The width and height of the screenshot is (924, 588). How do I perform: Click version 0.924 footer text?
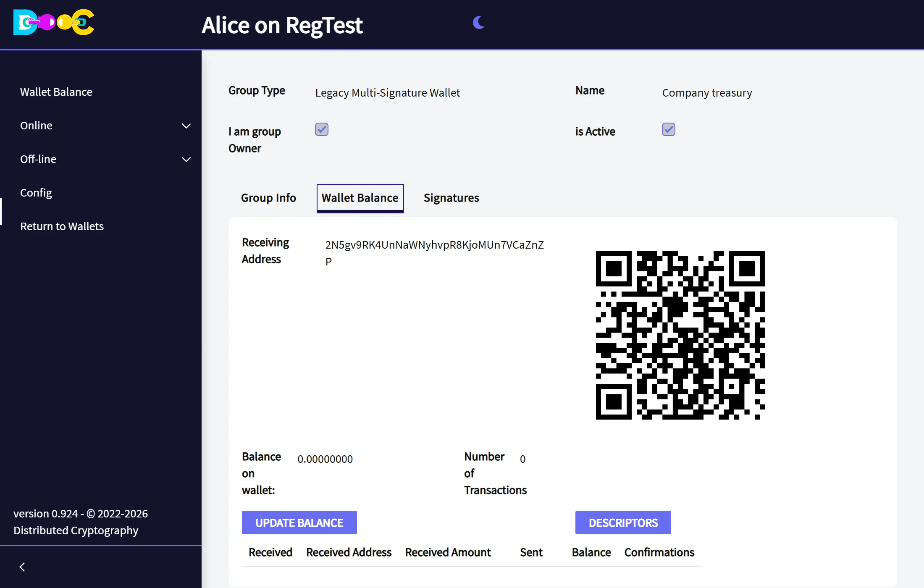pos(81,522)
